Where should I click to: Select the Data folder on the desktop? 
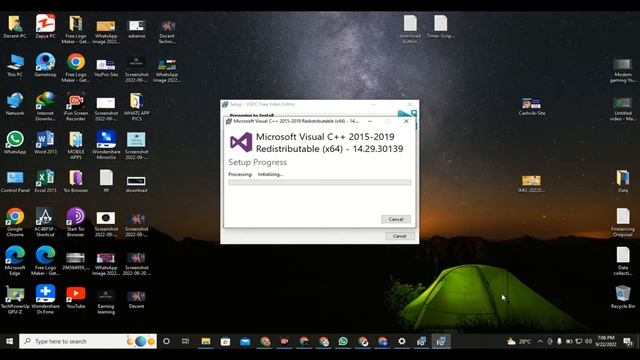pyautogui.click(x=623, y=181)
